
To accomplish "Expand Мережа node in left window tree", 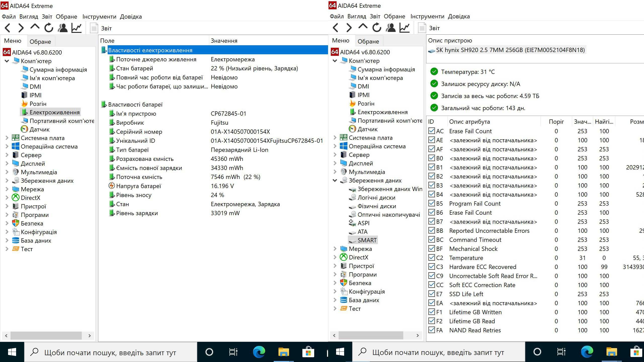I will point(7,189).
